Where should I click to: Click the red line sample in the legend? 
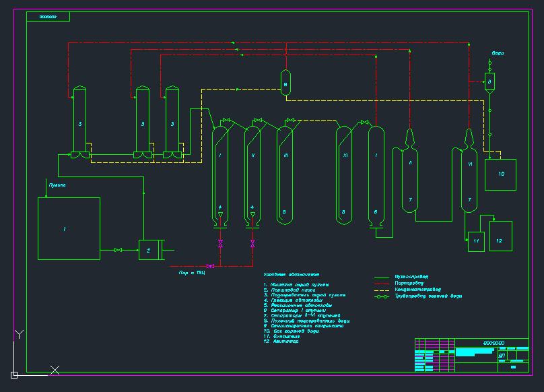tap(382, 284)
